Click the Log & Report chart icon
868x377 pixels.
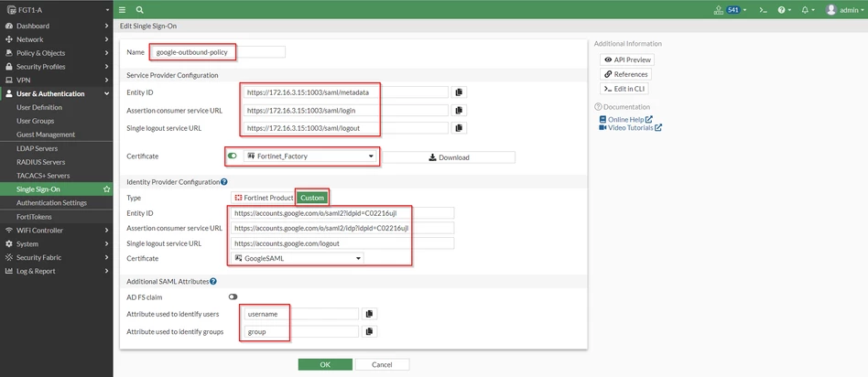tap(9, 271)
